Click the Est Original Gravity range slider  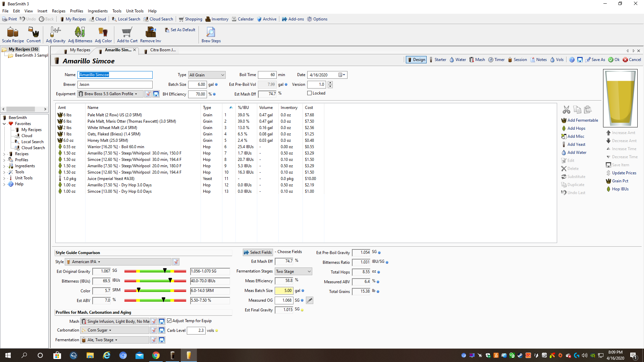[155, 271]
